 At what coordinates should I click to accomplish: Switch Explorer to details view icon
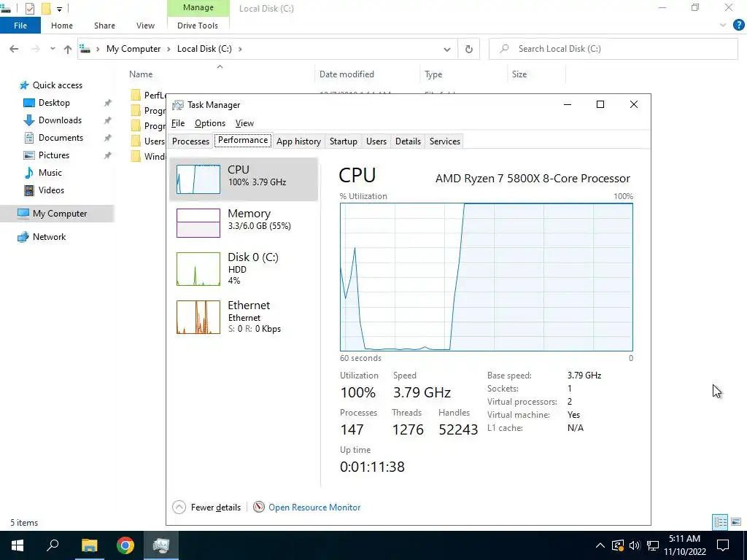(x=720, y=522)
